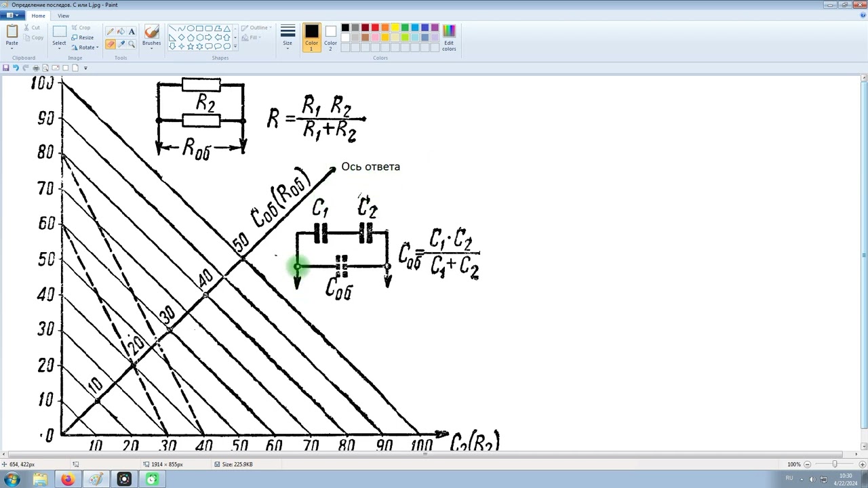
Task: Open Windows Explorer from the taskbar
Action: click(40, 480)
